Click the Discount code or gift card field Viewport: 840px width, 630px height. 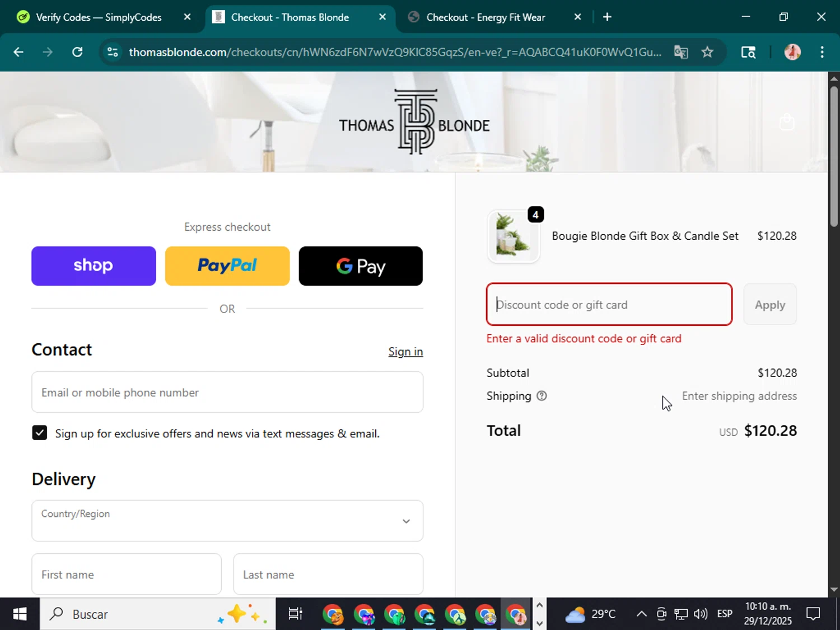609,304
